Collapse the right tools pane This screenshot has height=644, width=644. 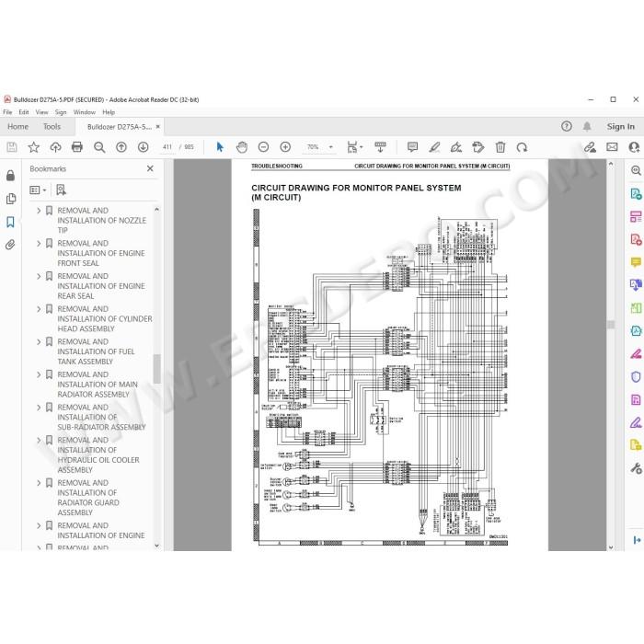click(637, 540)
